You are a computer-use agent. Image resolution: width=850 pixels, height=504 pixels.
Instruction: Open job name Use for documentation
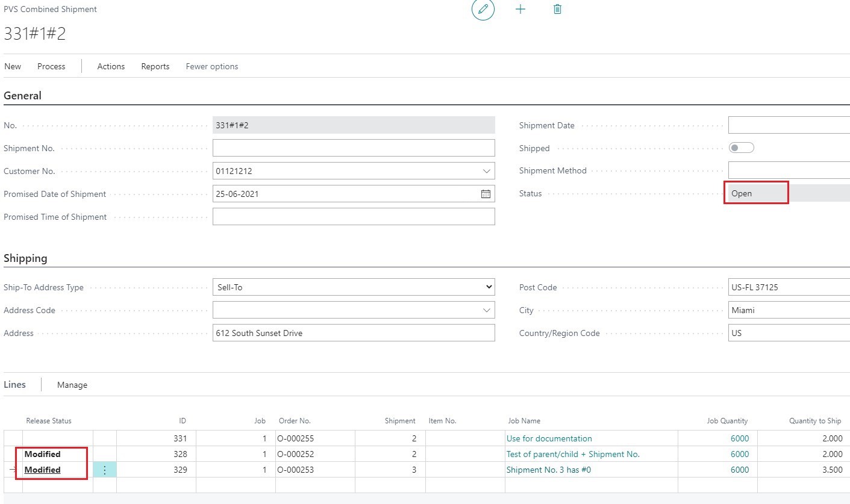549,438
